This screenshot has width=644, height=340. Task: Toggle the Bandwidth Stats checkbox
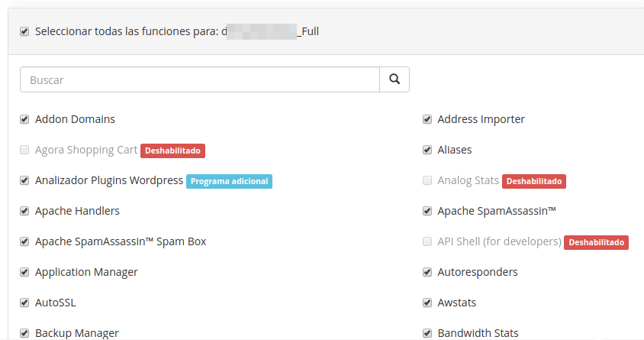(x=427, y=333)
